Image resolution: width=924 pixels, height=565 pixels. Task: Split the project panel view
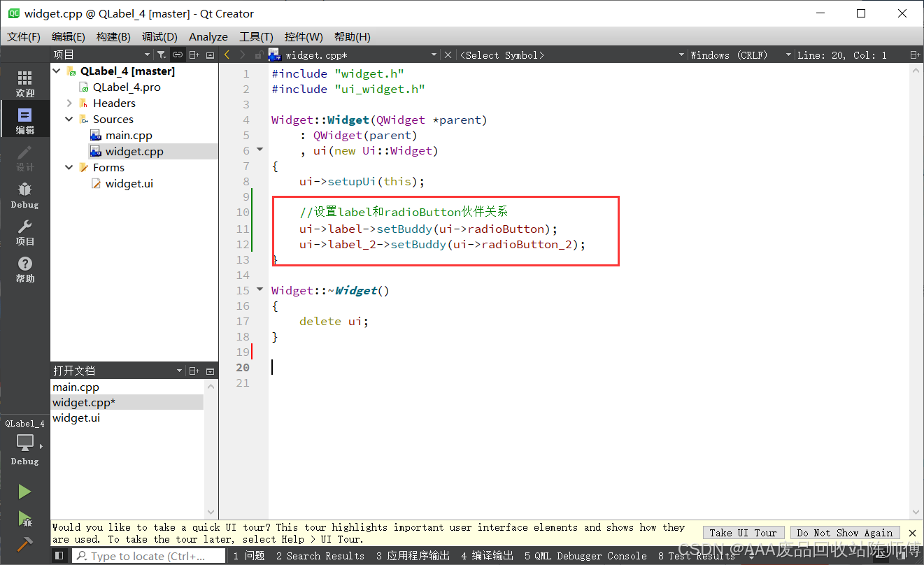[194, 55]
